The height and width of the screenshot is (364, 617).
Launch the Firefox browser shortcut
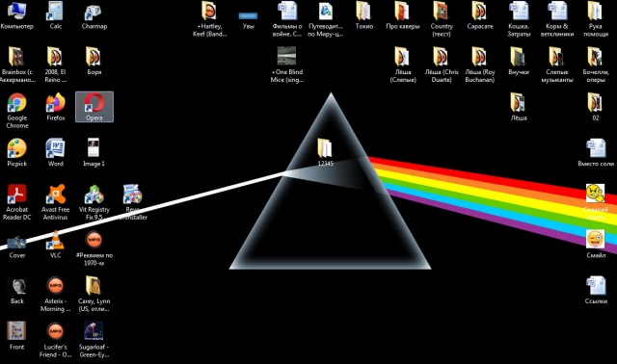click(56, 107)
